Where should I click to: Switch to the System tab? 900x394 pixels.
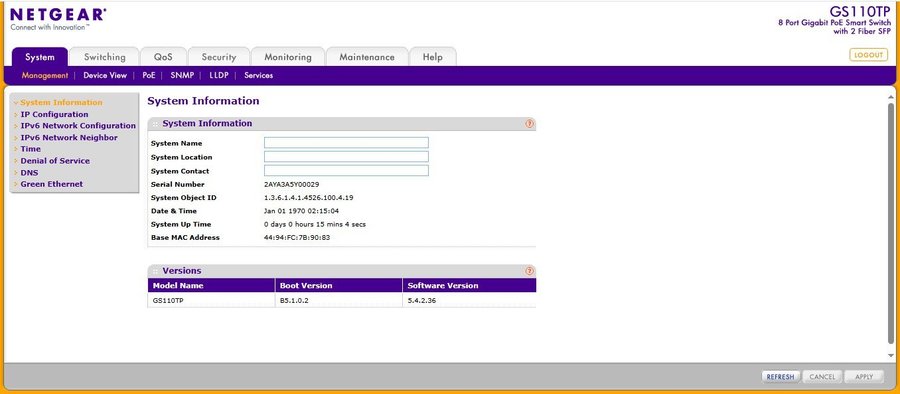coord(40,57)
